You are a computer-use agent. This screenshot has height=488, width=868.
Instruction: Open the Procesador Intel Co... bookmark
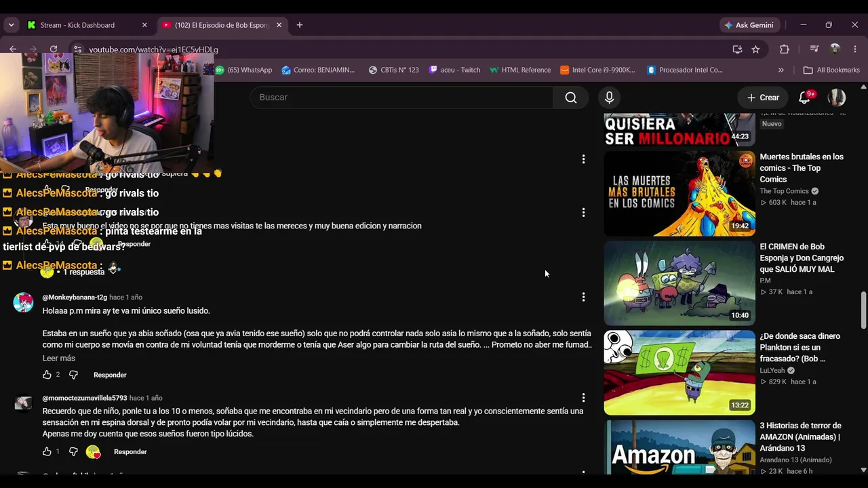[685, 70]
